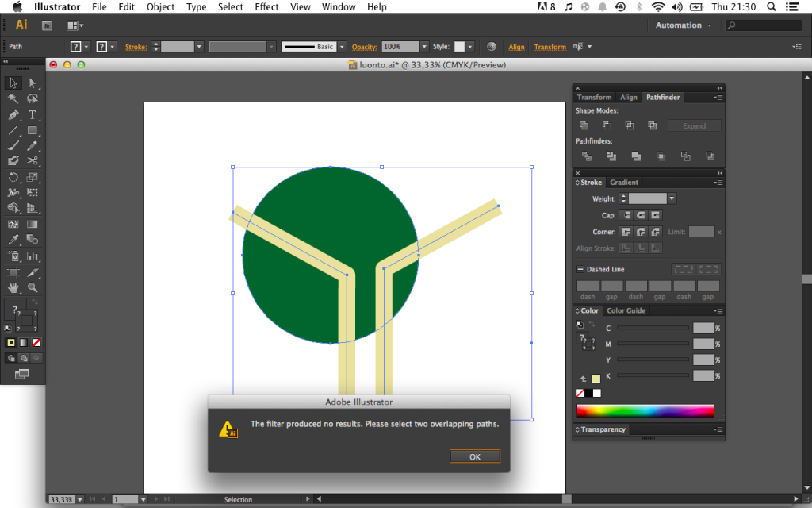The width and height of the screenshot is (812, 508).
Task: Click the C cyan slider track
Action: click(653, 328)
